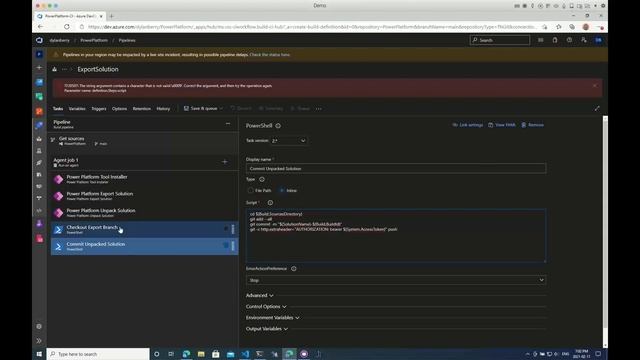Switch to the Tasks tab
Viewport: 640px width, 360px height.
[x=58, y=109]
